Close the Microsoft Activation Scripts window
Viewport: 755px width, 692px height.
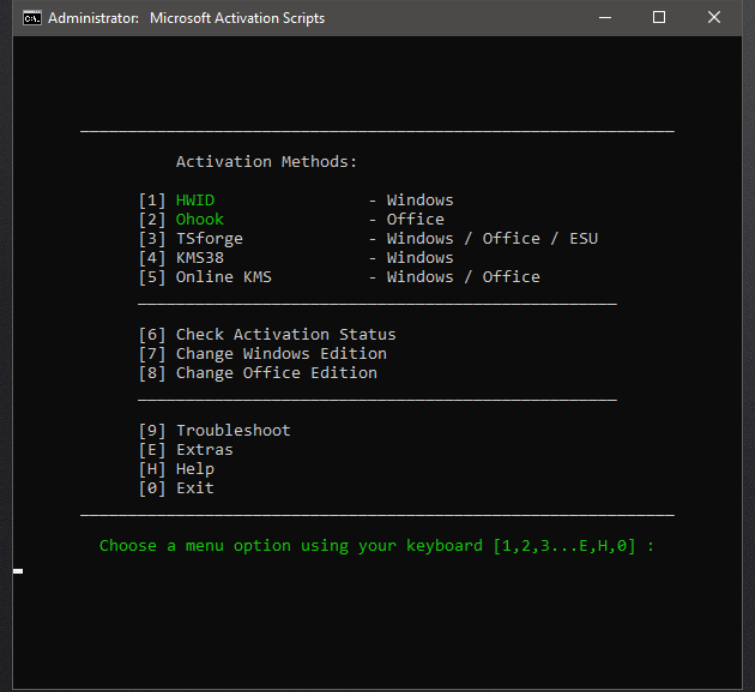pos(714,18)
